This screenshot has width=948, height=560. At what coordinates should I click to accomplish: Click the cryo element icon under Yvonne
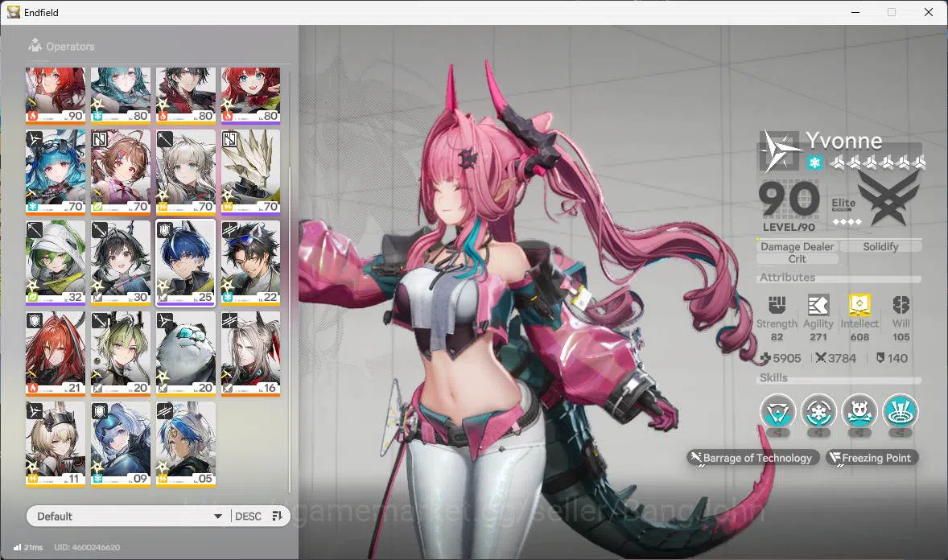pyautogui.click(x=814, y=163)
